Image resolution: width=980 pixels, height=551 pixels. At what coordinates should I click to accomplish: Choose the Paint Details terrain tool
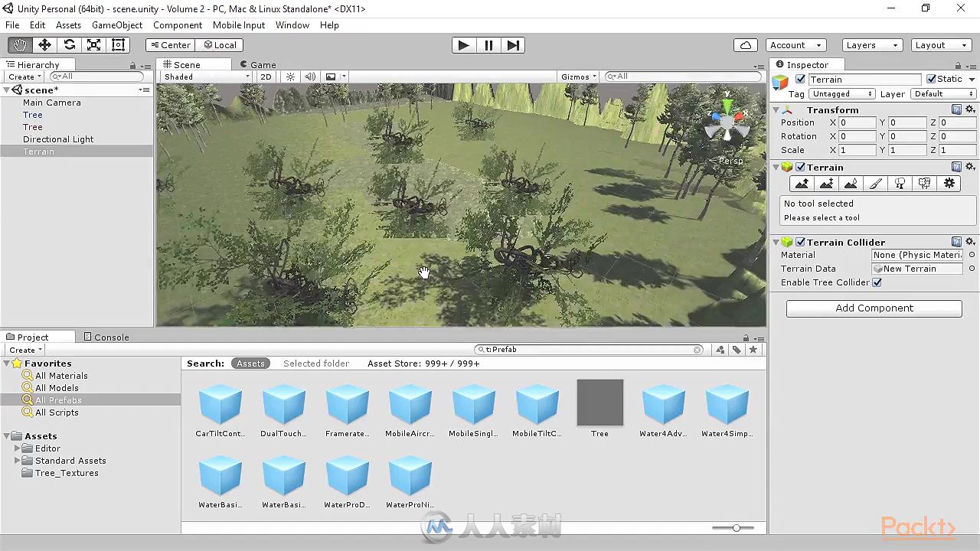pyautogui.click(x=924, y=184)
